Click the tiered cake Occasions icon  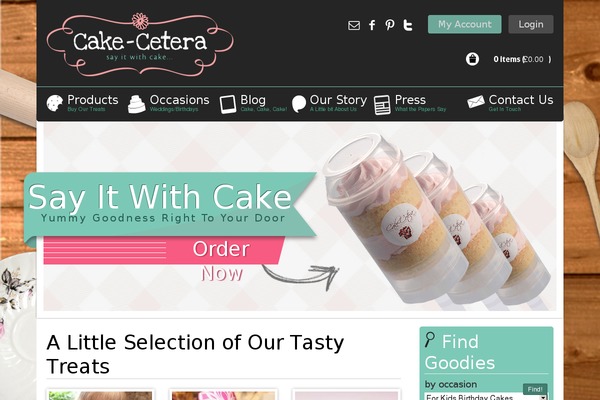(x=137, y=104)
